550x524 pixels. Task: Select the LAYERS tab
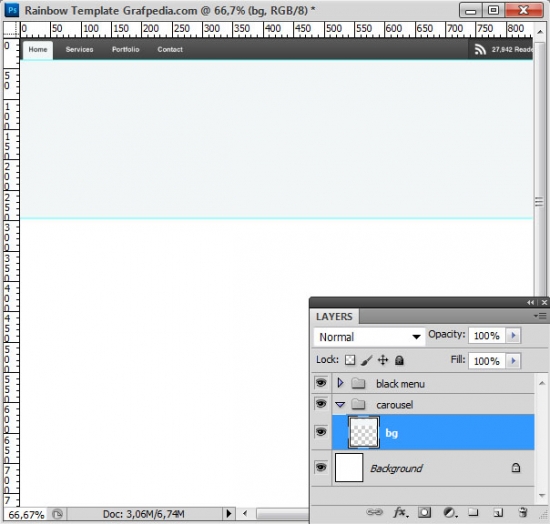(x=334, y=316)
